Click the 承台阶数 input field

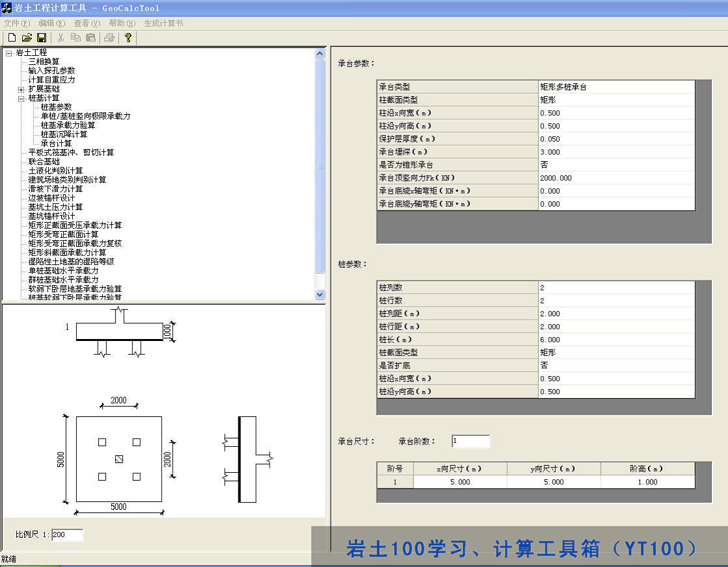pos(471,441)
